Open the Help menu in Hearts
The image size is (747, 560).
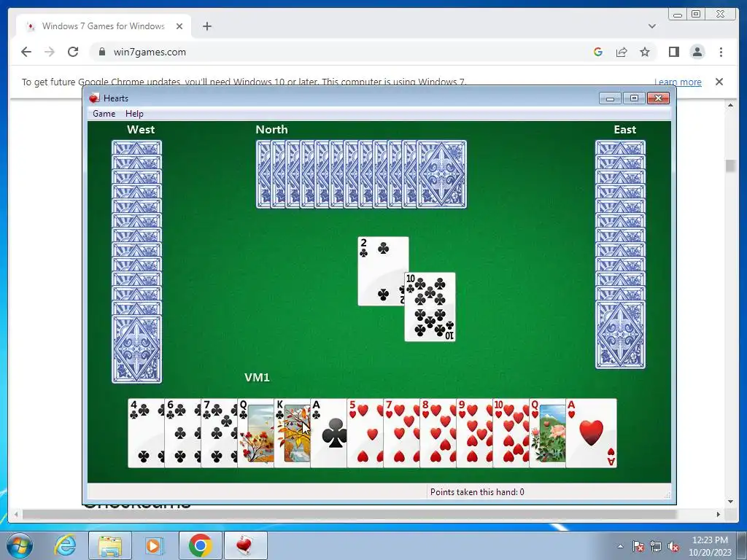click(134, 113)
